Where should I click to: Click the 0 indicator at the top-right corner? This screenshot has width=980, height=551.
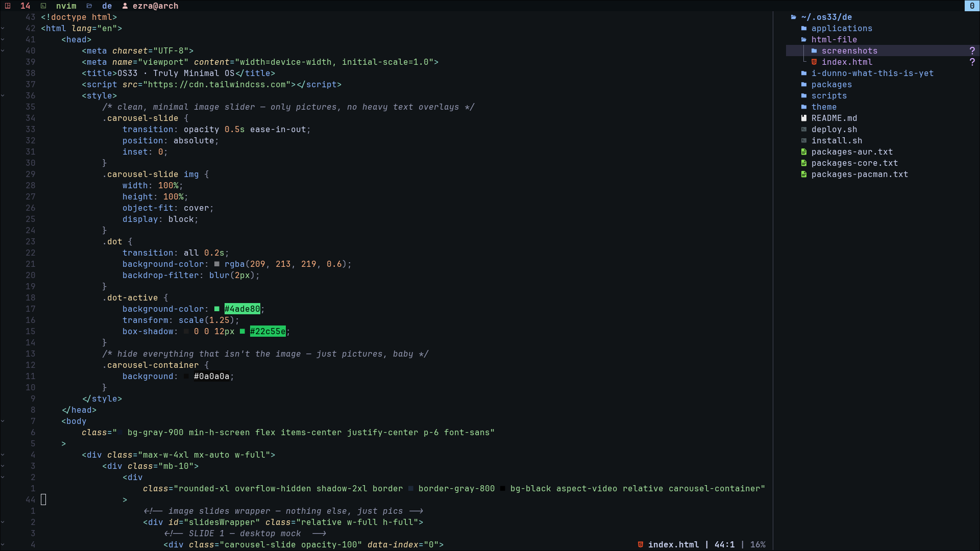[x=971, y=6]
